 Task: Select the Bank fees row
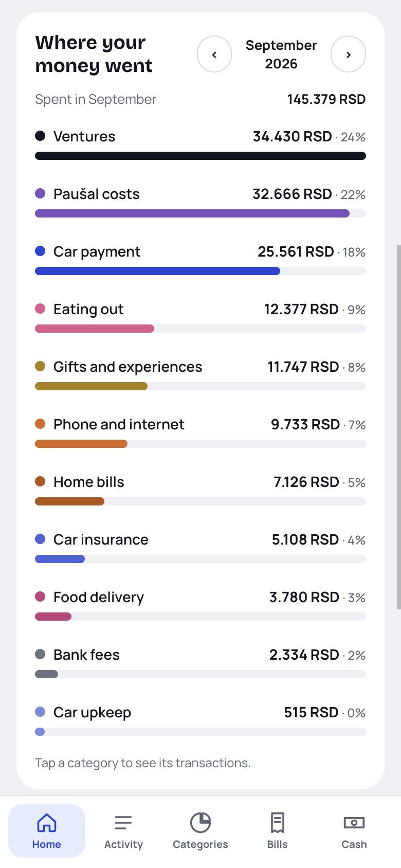click(200, 664)
